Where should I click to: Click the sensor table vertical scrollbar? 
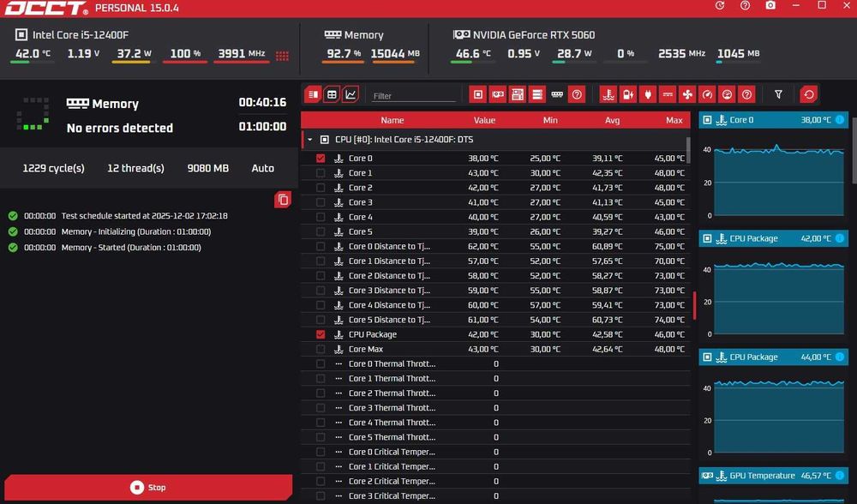point(688,150)
